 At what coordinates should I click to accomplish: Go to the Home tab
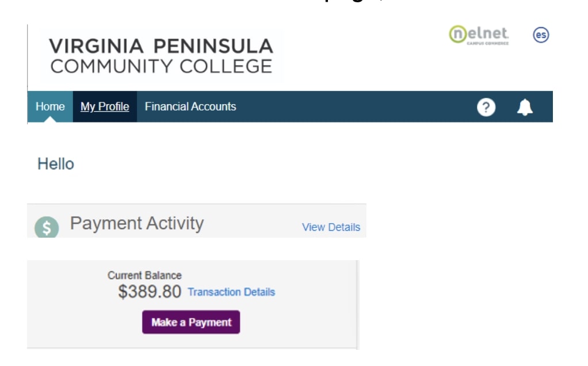(50, 106)
